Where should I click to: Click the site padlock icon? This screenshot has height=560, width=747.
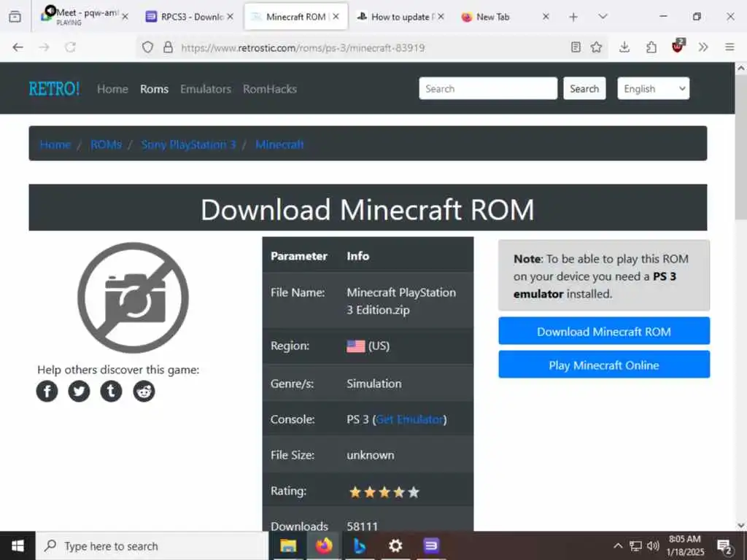coord(168,47)
